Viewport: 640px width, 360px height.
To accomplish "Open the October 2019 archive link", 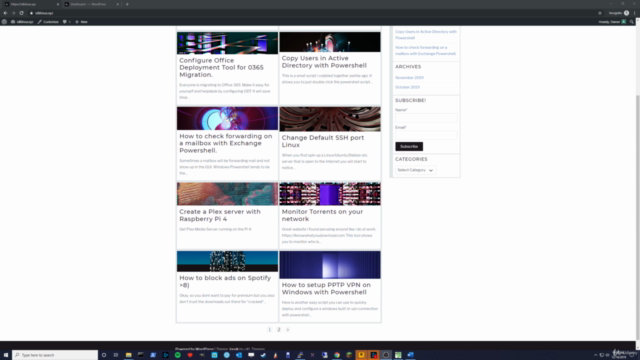I will click(407, 87).
